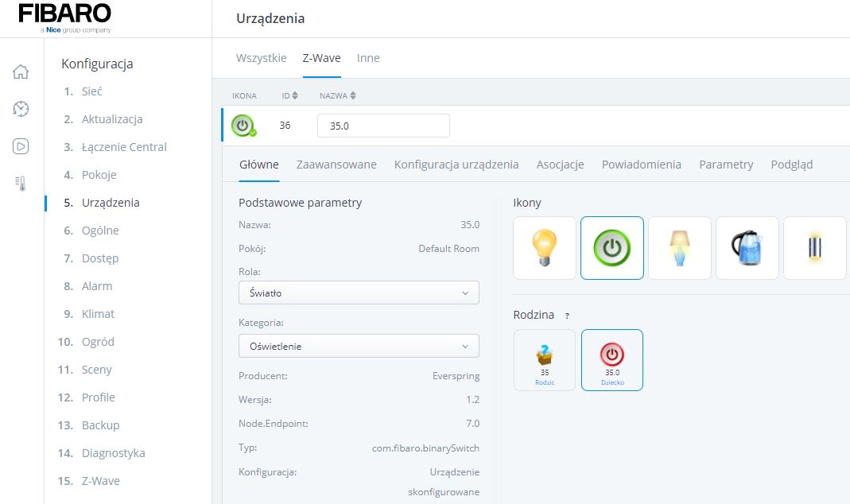This screenshot has width=850, height=504.
Task: Select the child device 35.0 Dziecko
Action: click(x=612, y=360)
